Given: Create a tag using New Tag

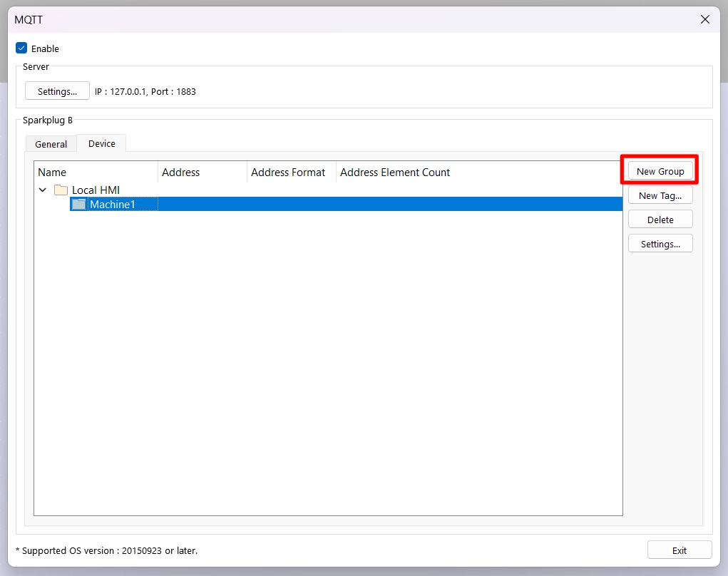Looking at the screenshot, I should point(660,195).
